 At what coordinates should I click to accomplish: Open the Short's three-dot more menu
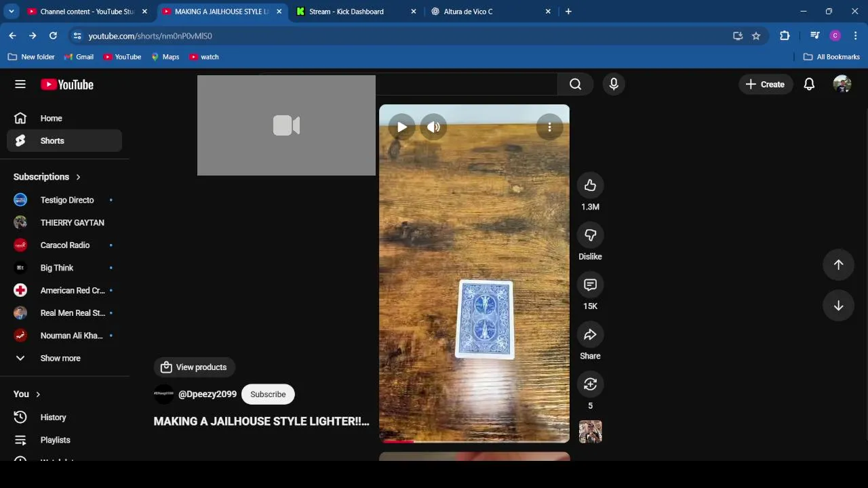(x=549, y=127)
